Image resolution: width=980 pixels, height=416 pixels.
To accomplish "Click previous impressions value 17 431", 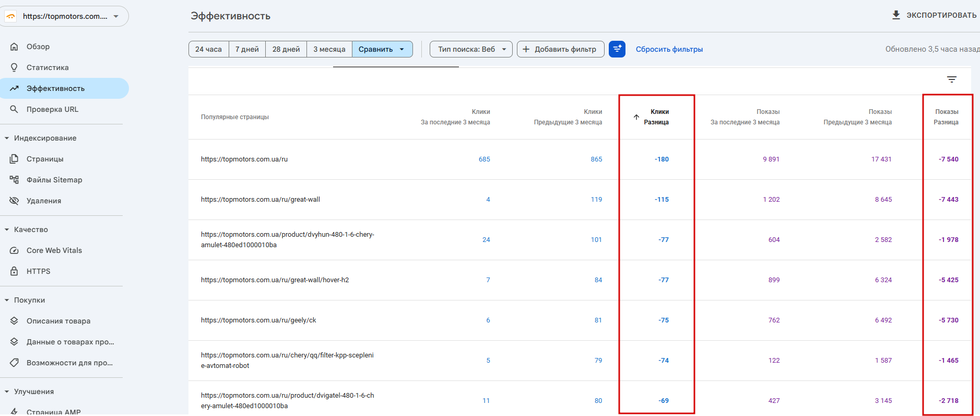I will click(881, 159).
